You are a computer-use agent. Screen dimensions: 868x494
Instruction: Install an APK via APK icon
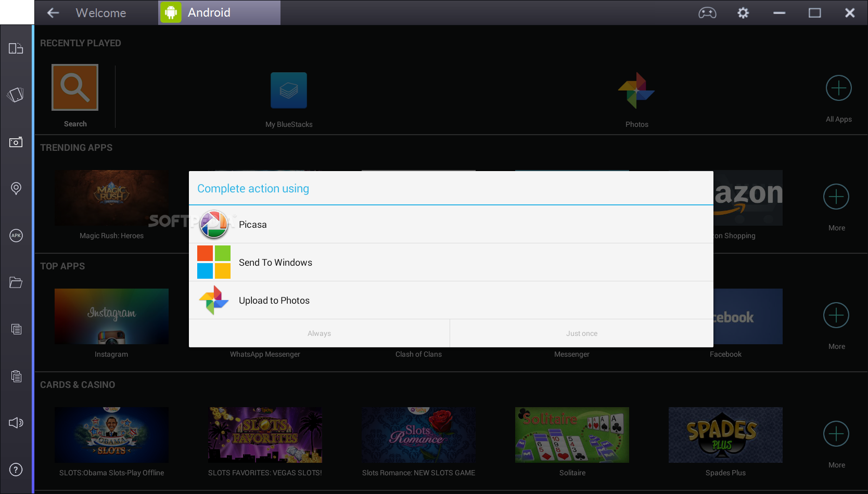(x=16, y=236)
